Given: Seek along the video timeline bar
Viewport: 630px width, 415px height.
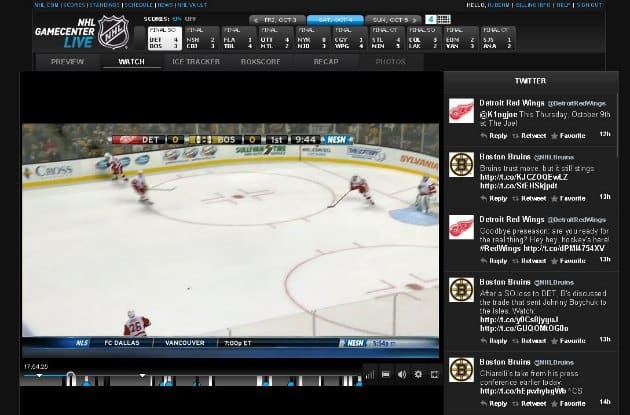Looking at the screenshot, I should [200, 378].
